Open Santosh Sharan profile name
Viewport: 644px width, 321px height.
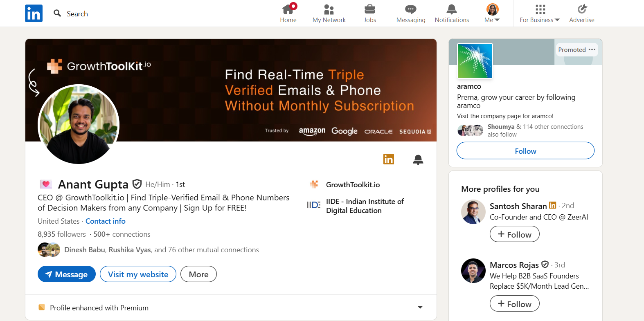point(518,206)
